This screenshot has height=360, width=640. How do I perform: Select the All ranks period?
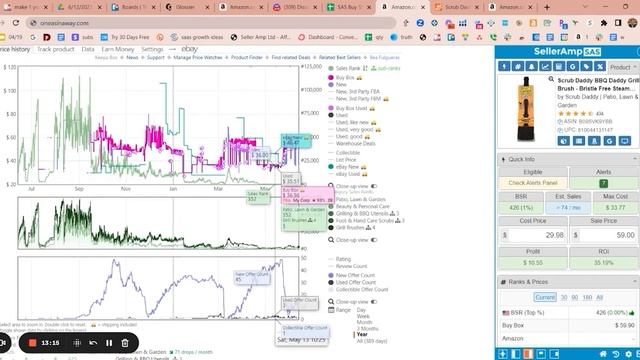coord(599,297)
